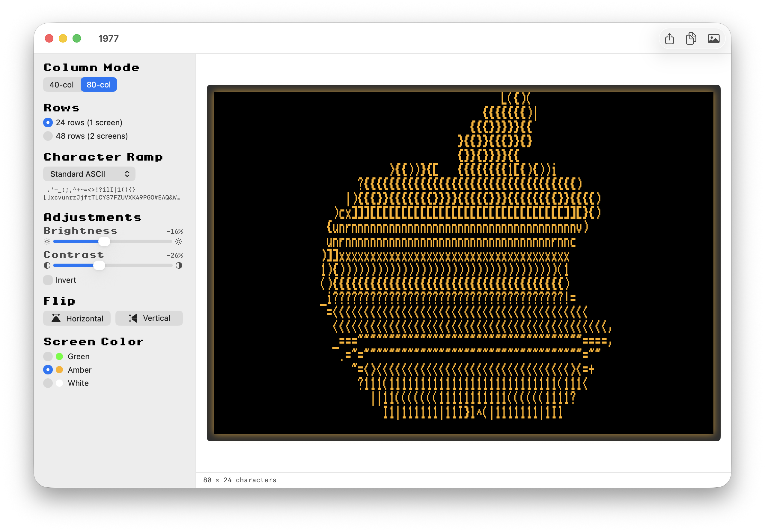Choose 24 rows (1 screen)
The image size is (765, 532).
83,123
